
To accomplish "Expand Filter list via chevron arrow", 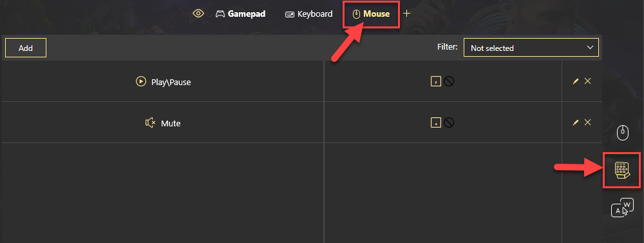I will 591,48.
